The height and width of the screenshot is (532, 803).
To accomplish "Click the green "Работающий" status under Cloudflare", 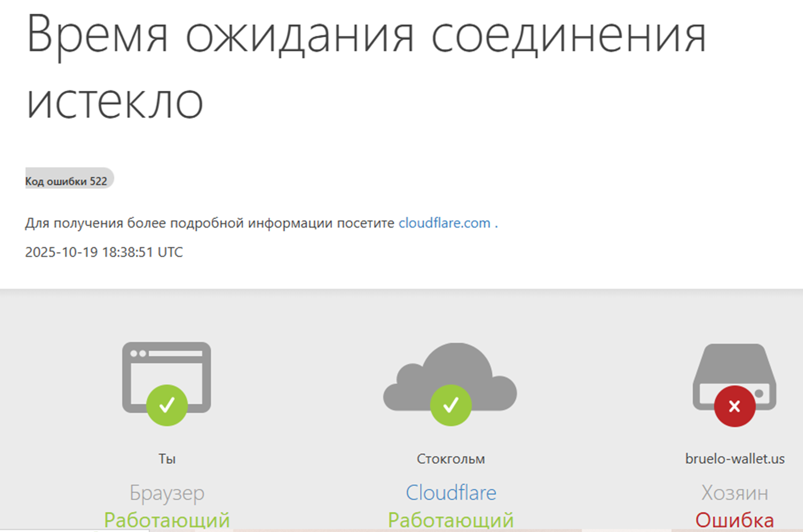I will tap(451, 521).
